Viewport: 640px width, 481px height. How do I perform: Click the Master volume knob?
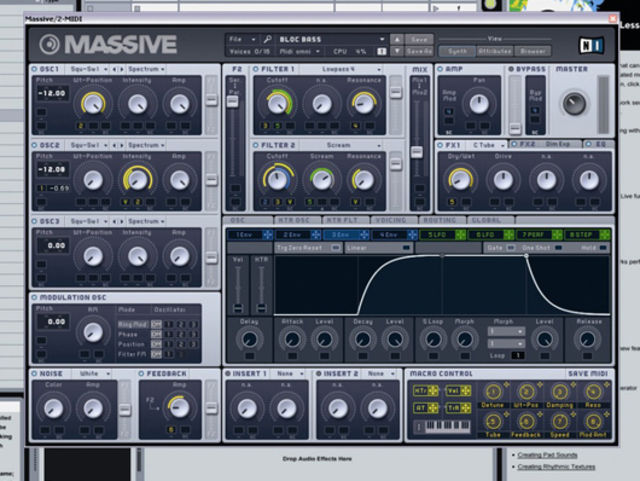(574, 103)
